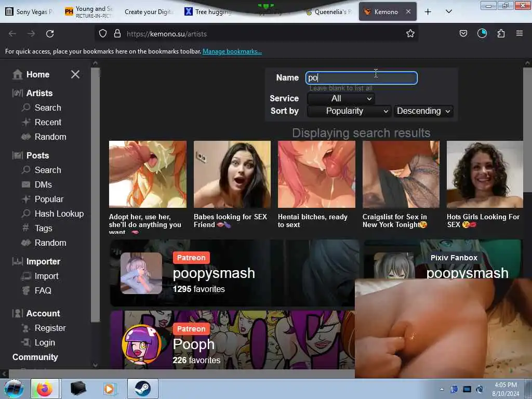
Task: Open the Service dropdown set to All
Action: (341, 98)
